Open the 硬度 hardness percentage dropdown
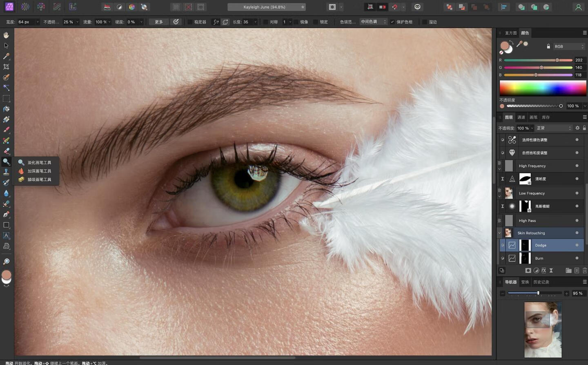This screenshot has height=365, width=588. point(141,22)
